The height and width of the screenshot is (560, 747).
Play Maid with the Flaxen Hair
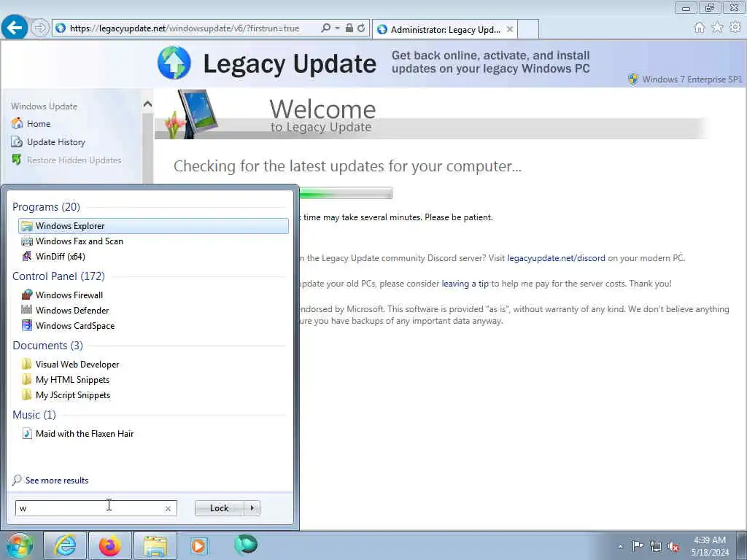click(x=153, y=433)
